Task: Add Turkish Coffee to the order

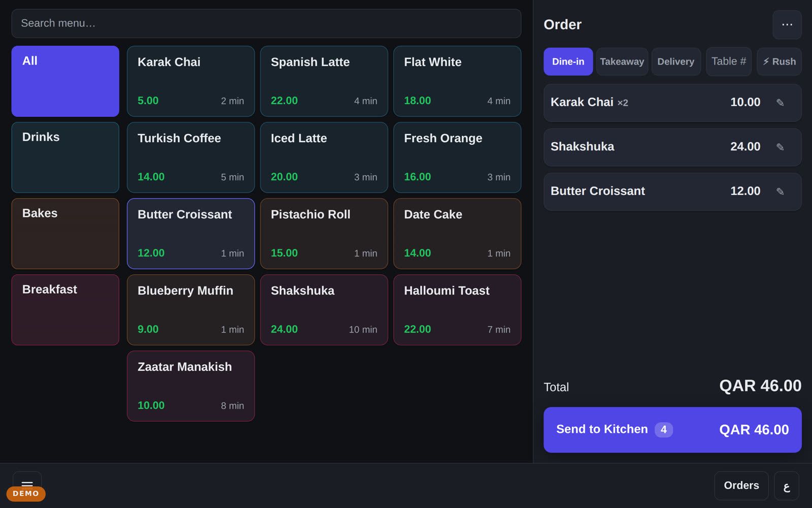Action: (191, 157)
